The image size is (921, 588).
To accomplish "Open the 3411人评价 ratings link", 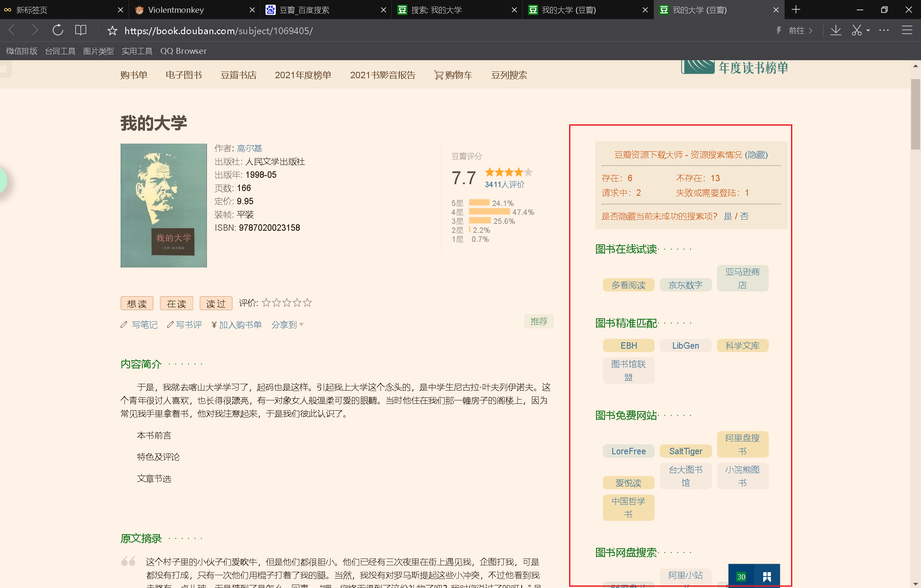I will [505, 185].
